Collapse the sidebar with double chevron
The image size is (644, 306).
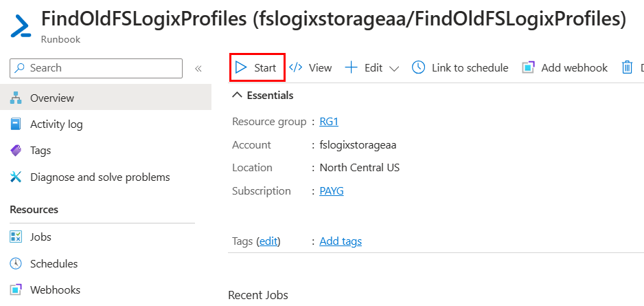(198, 68)
